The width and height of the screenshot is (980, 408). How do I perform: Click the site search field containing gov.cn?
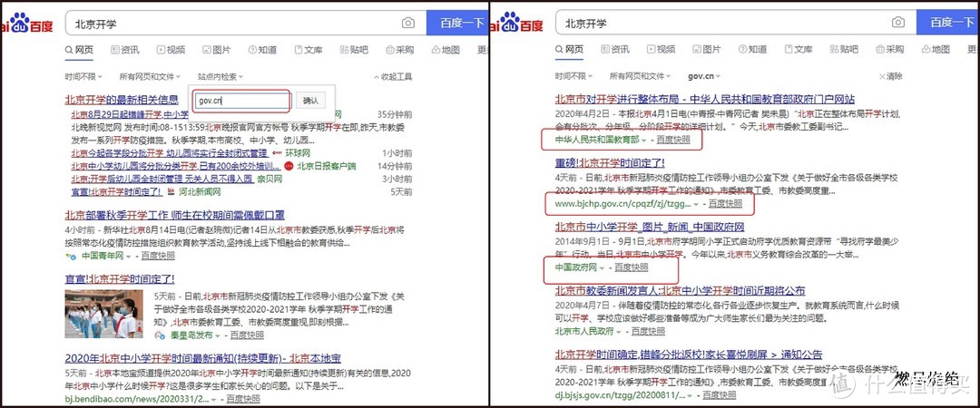242,101
